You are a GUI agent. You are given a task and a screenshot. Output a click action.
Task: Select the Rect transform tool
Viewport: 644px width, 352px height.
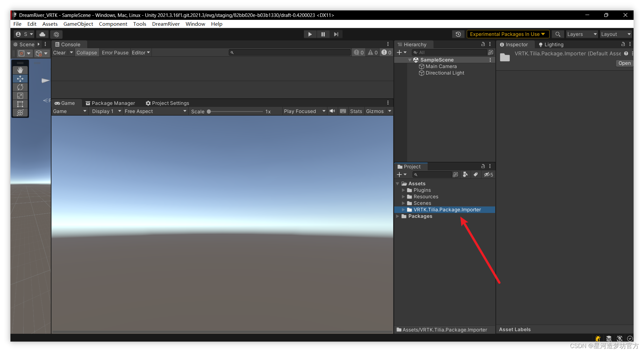click(x=20, y=104)
